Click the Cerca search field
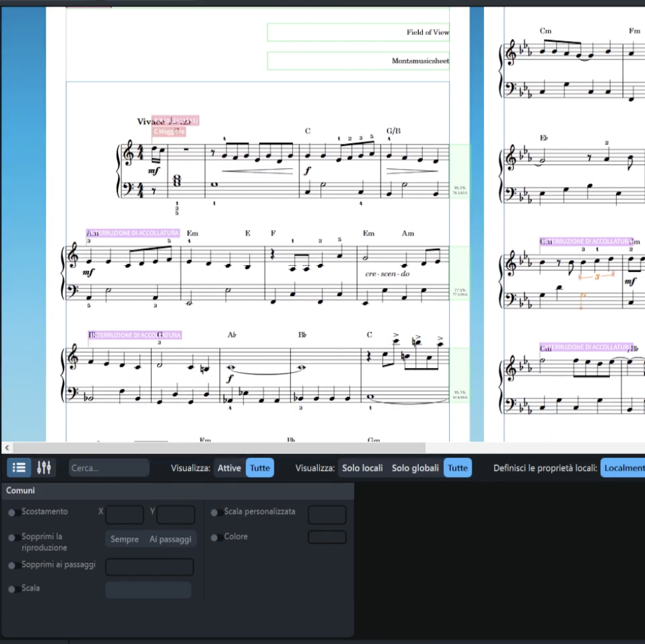 [109, 468]
